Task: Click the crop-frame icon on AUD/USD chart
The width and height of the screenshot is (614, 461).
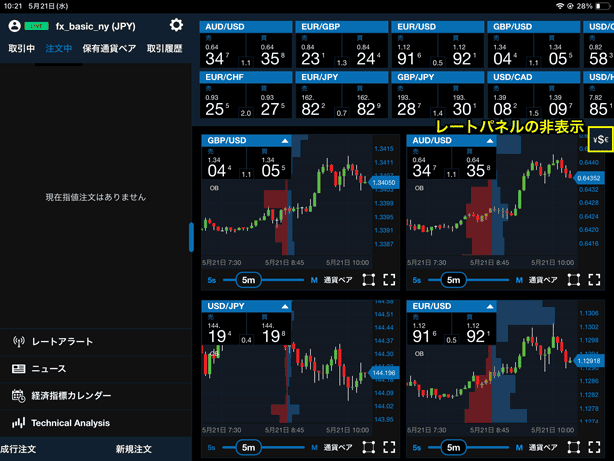Action: tap(574, 280)
